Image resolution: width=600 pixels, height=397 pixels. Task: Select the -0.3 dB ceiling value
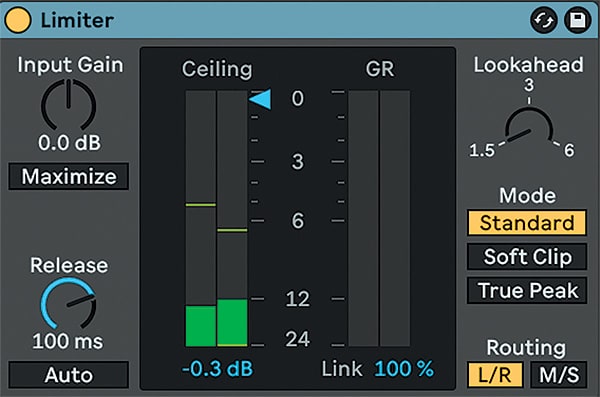click(217, 369)
